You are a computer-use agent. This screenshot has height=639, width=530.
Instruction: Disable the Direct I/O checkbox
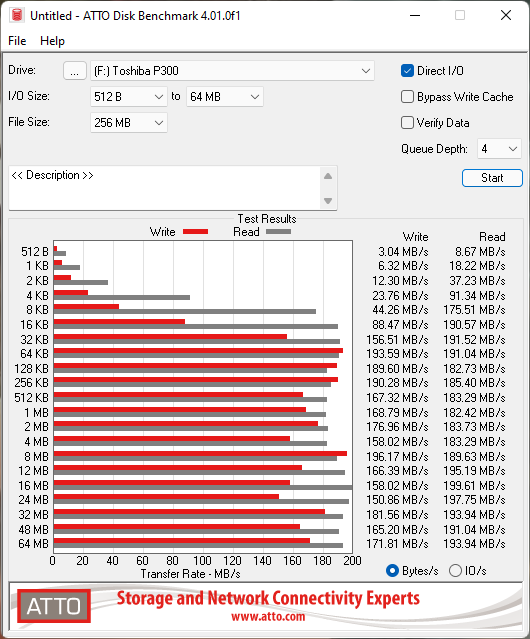pos(407,71)
